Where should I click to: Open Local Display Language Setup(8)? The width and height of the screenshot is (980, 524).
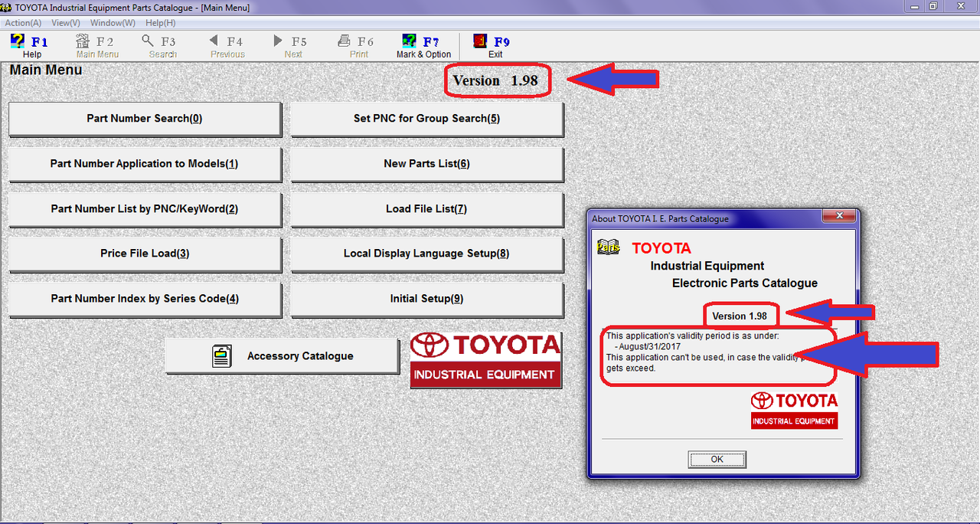point(426,254)
